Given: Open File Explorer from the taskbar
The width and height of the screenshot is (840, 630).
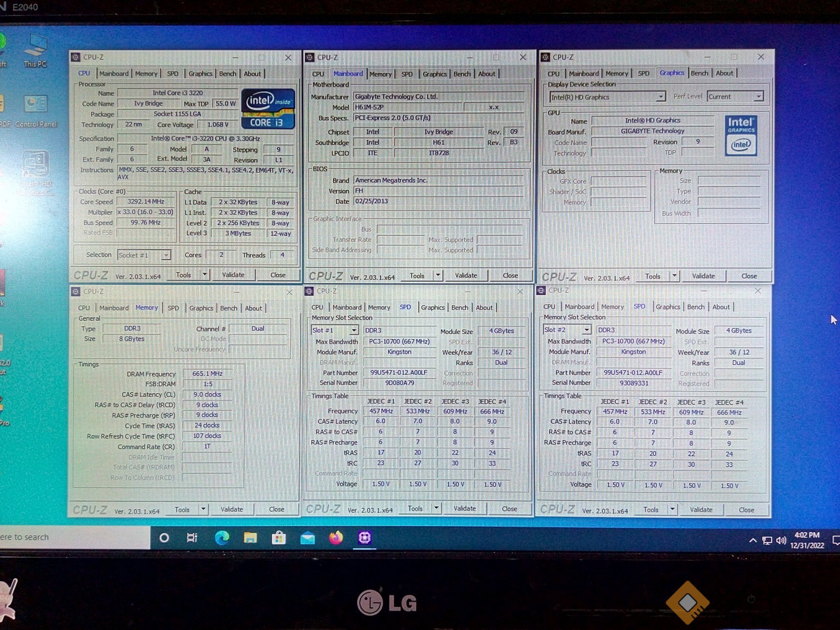Looking at the screenshot, I should point(250,538).
